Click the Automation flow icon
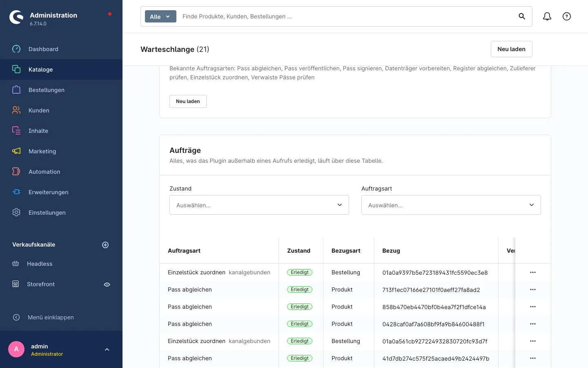588x368 pixels. [16, 172]
